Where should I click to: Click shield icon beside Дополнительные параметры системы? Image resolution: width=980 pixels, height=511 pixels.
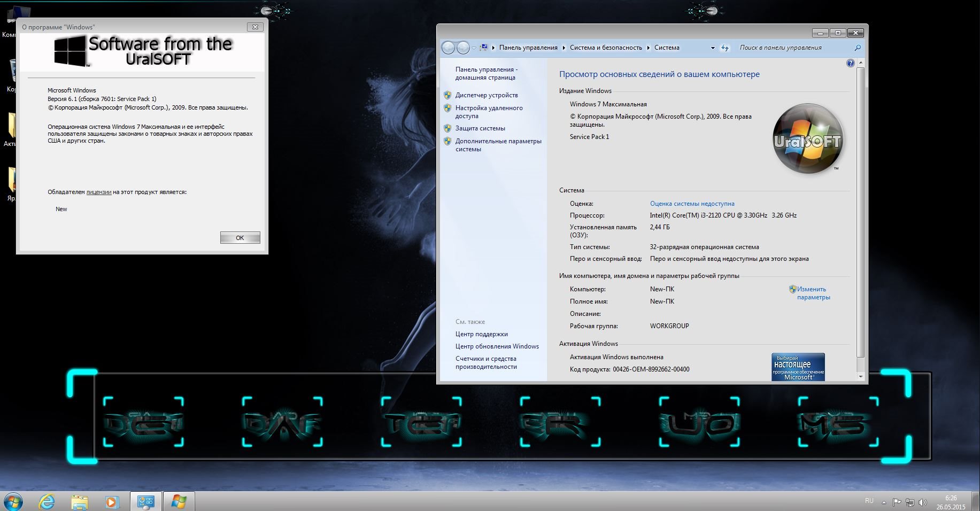tap(447, 141)
